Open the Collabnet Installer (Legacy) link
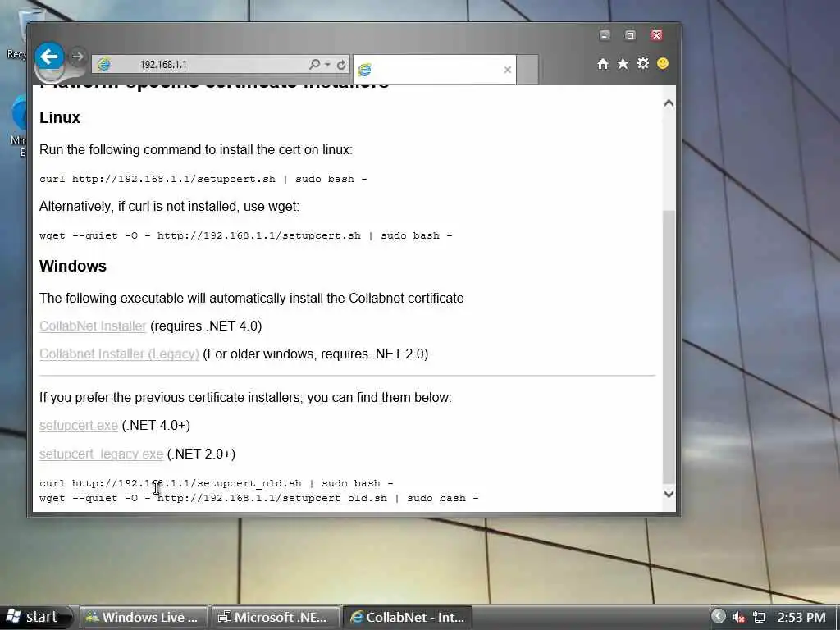840x630 pixels. (x=119, y=354)
